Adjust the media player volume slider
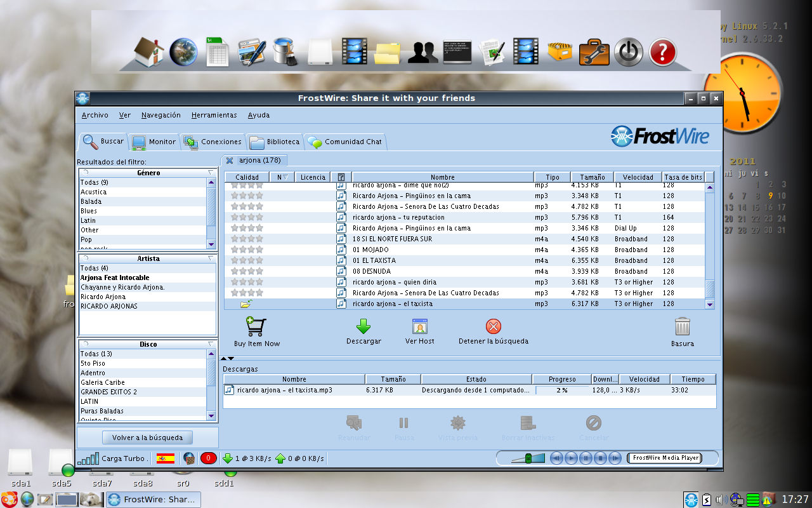The height and width of the screenshot is (508, 812). tap(528, 458)
